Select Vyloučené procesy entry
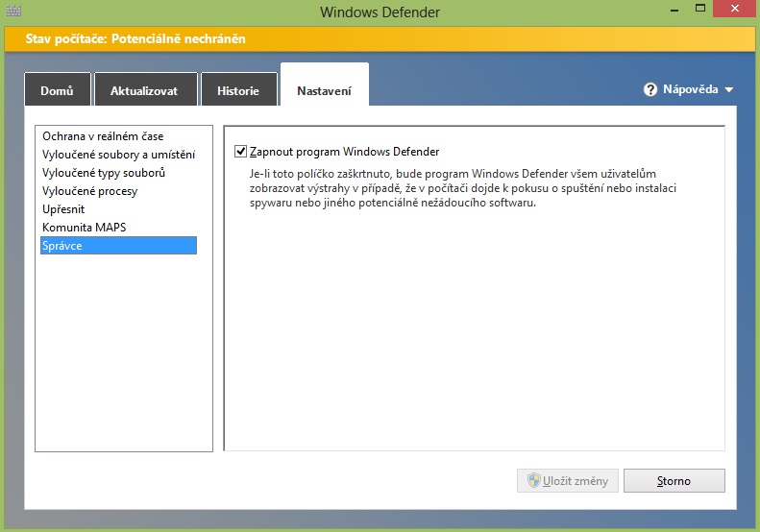Viewport: 760px width, 532px height. 90,191
